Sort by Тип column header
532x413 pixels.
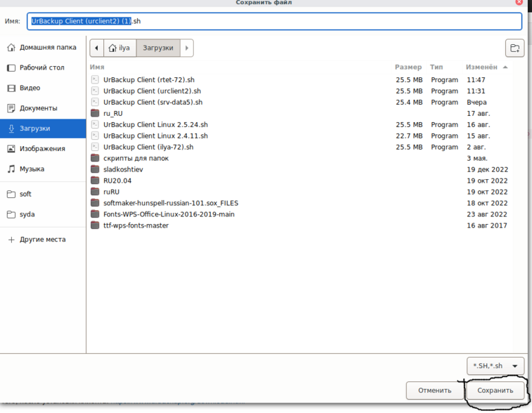click(x=436, y=67)
